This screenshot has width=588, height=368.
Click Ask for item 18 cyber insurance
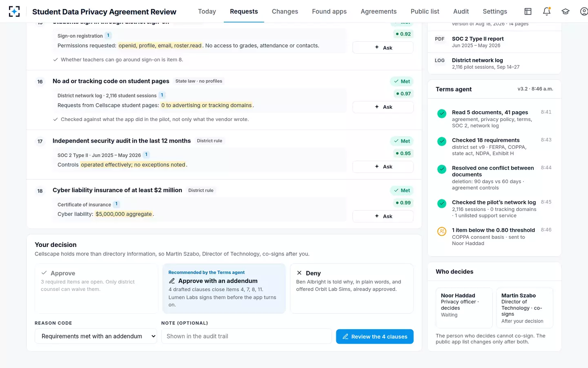click(x=383, y=216)
